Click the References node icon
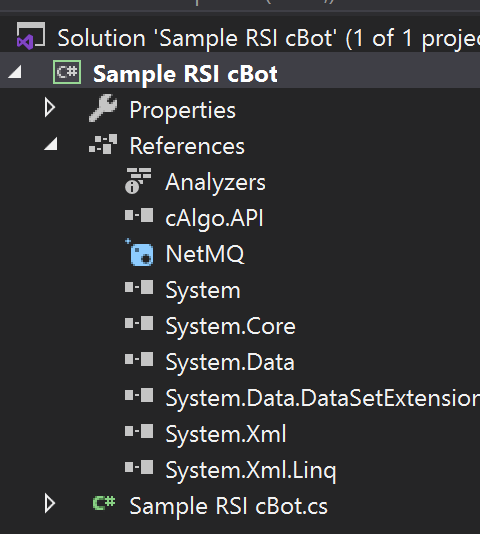The height and width of the screenshot is (534, 480). coord(103,144)
